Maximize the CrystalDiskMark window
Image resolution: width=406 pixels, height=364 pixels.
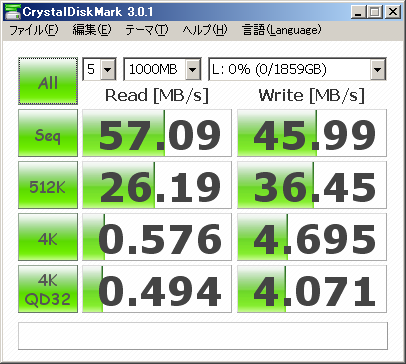[375, 12]
